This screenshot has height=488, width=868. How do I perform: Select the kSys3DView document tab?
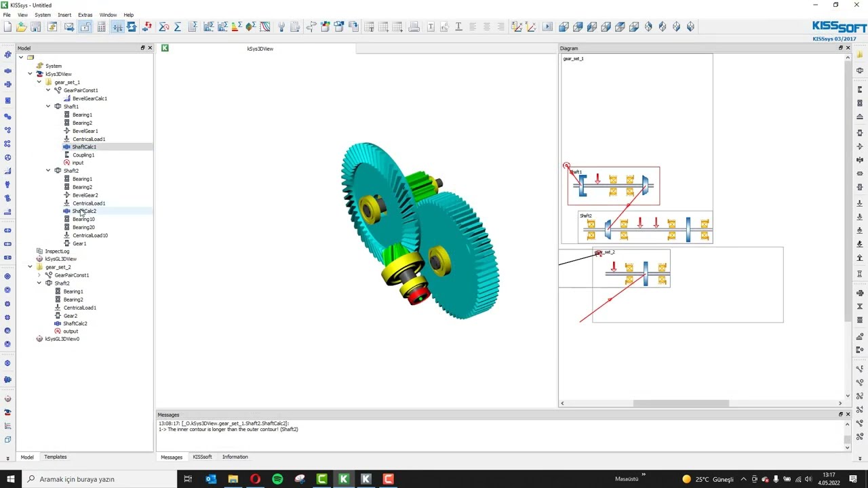[x=260, y=49]
